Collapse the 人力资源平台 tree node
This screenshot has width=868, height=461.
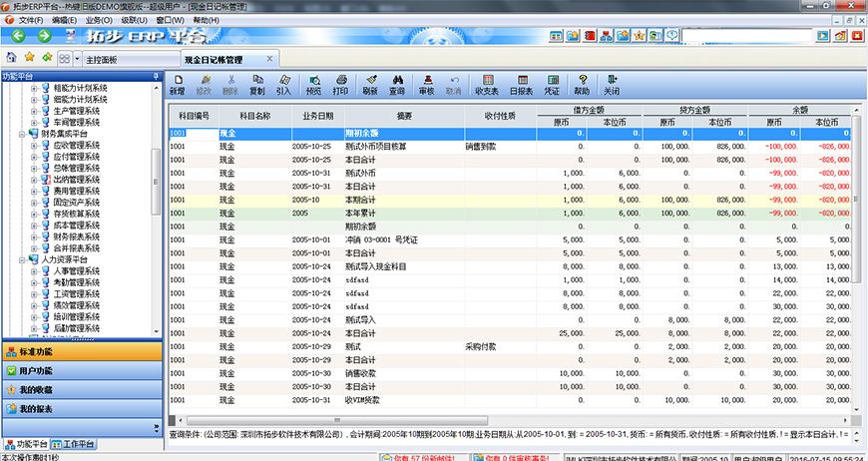(23, 259)
